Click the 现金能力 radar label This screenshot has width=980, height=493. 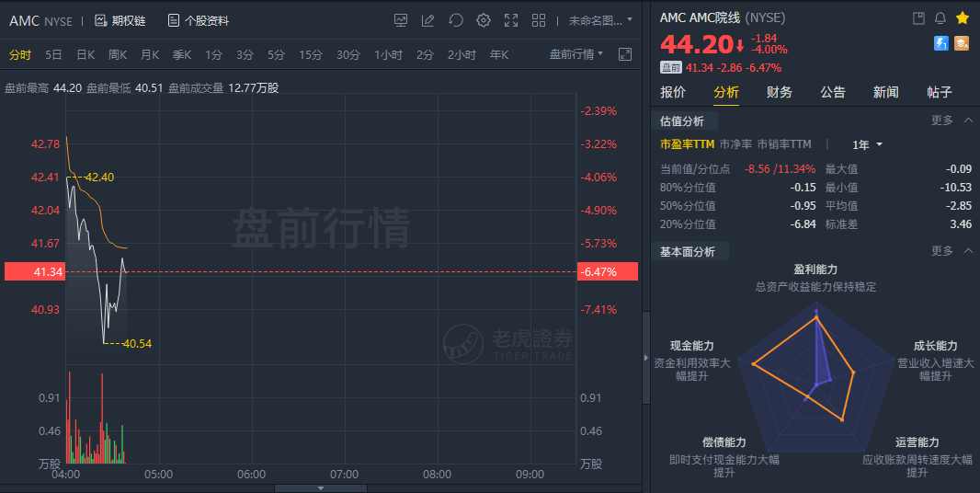[x=692, y=345]
